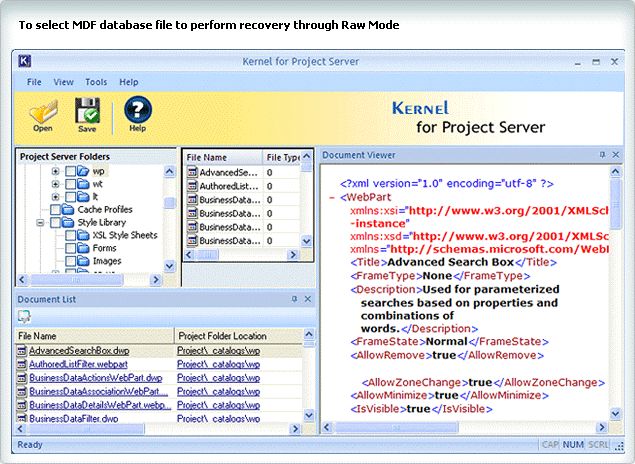This screenshot has height=464, width=635.
Task: Check the wp folder checkbox
Action: click(x=70, y=172)
